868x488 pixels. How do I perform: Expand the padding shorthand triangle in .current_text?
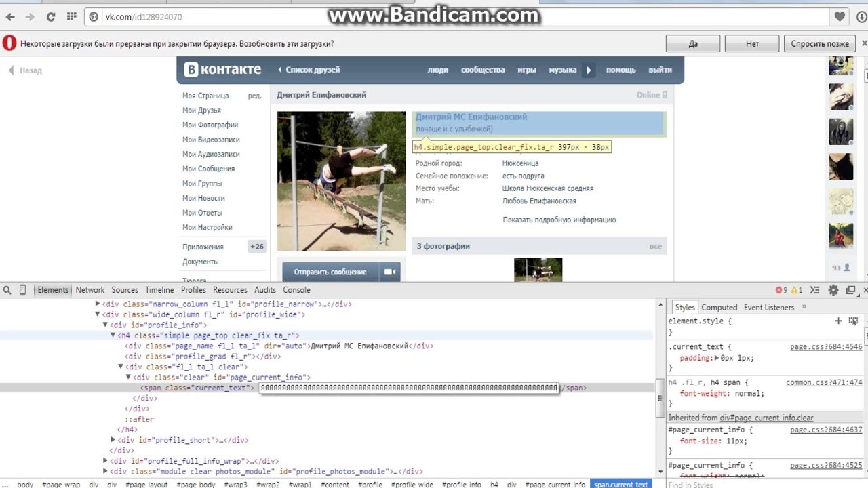pos(717,358)
